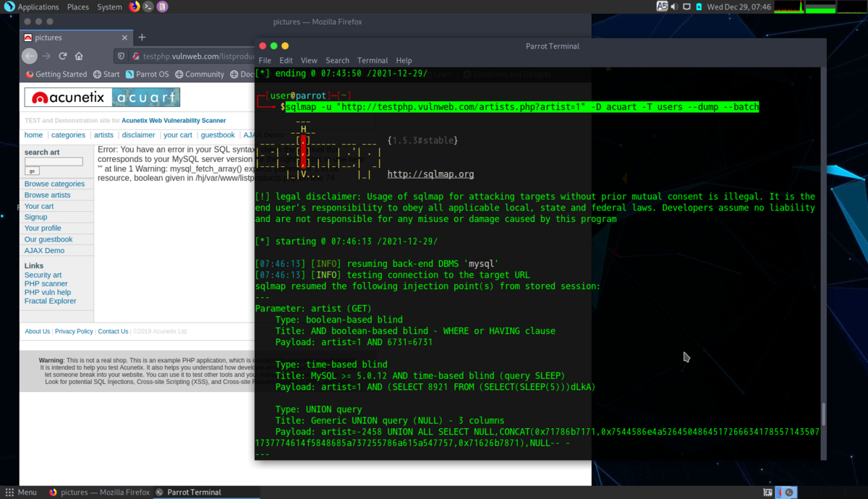Open the memory usage monitor graph
This screenshot has width=868, height=499.
[x=820, y=7]
